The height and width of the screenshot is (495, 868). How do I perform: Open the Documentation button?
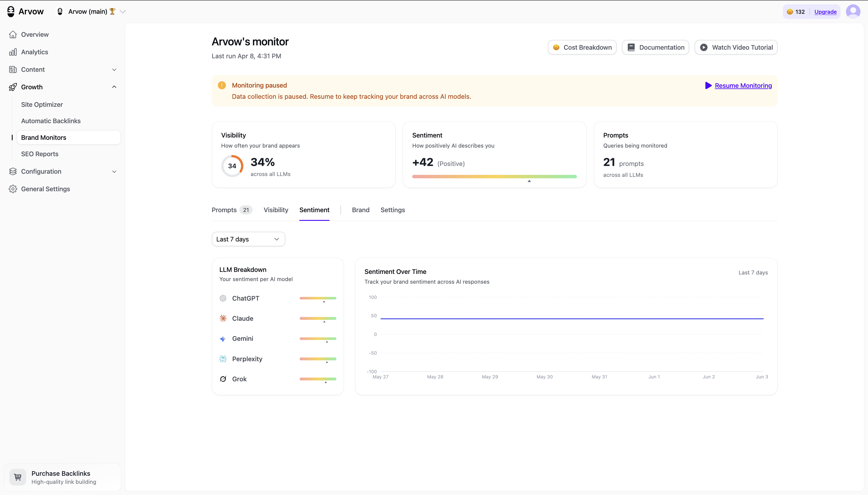point(656,47)
